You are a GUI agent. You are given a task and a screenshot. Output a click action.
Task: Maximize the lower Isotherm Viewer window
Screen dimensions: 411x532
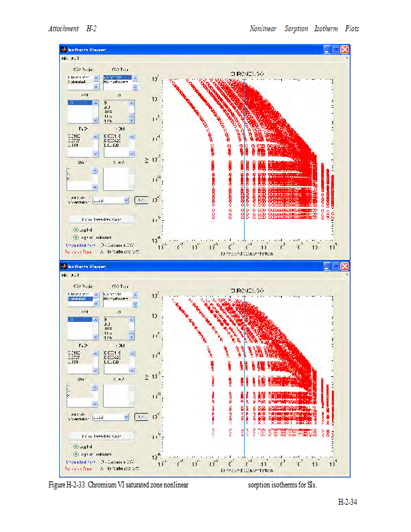(337, 266)
